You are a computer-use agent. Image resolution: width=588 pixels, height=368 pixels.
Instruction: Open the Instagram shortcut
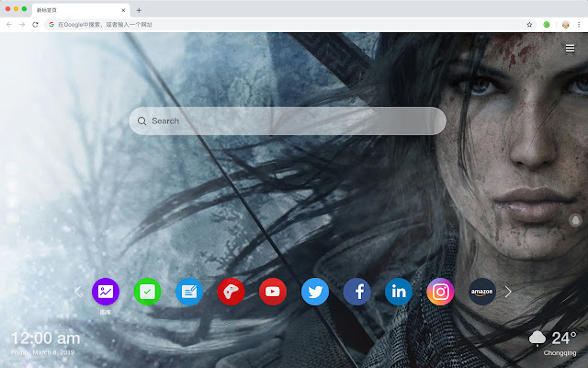pyautogui.click(x=440, y=292)
